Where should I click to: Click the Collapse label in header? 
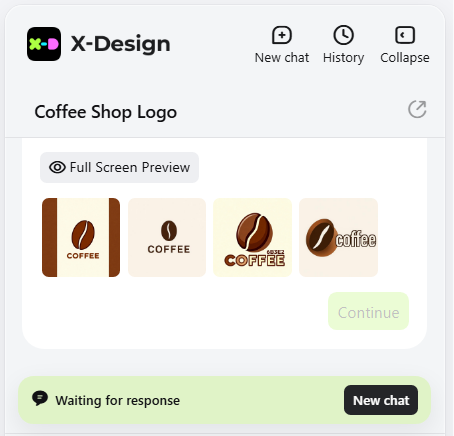pos(405,58)
